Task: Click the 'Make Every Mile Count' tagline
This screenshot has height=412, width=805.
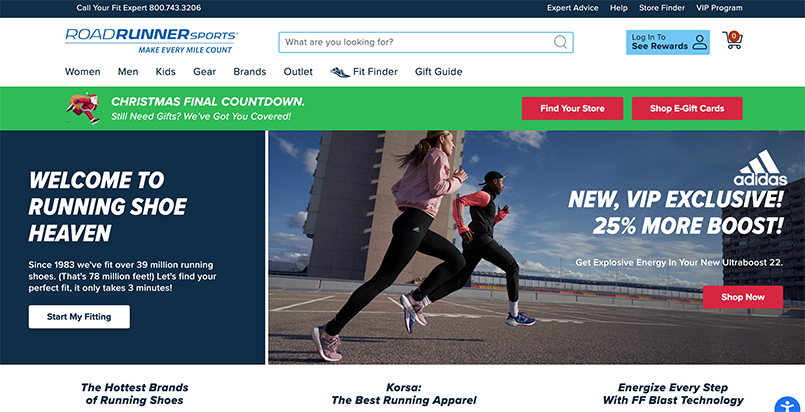Action: click(185, 50)
